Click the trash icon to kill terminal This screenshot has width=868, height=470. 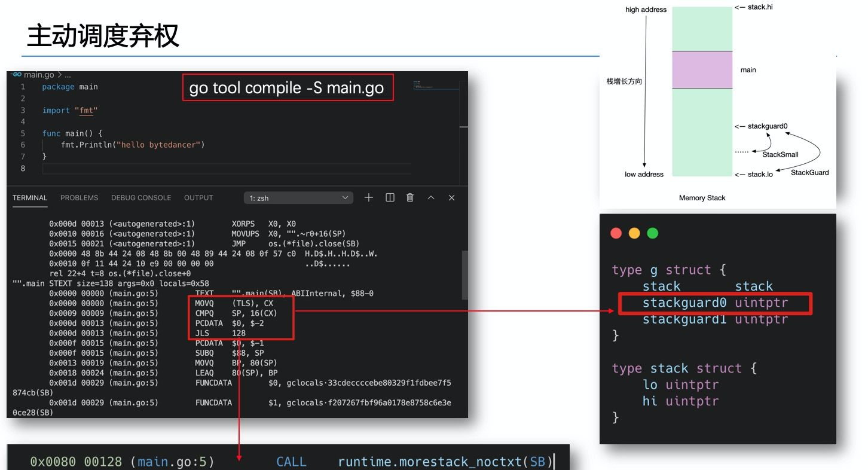(x=410, y=197)
